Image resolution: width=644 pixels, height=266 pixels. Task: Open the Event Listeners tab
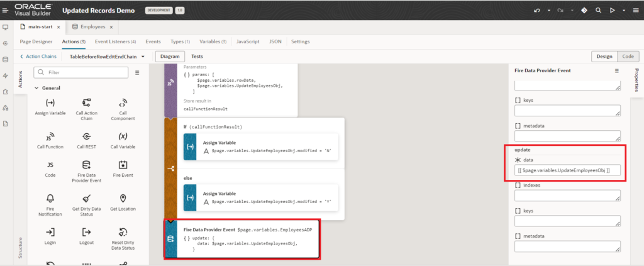pos(115,42)
